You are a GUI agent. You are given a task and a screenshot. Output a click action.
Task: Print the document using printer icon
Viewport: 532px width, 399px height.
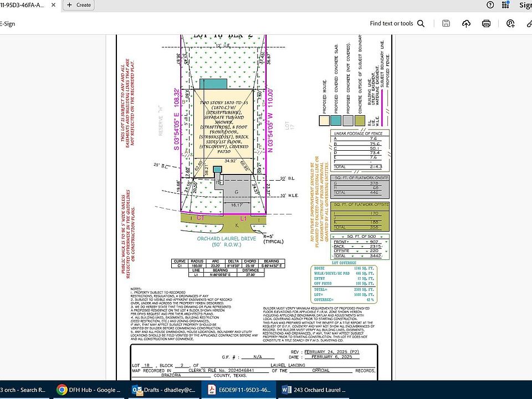point(487,23)
